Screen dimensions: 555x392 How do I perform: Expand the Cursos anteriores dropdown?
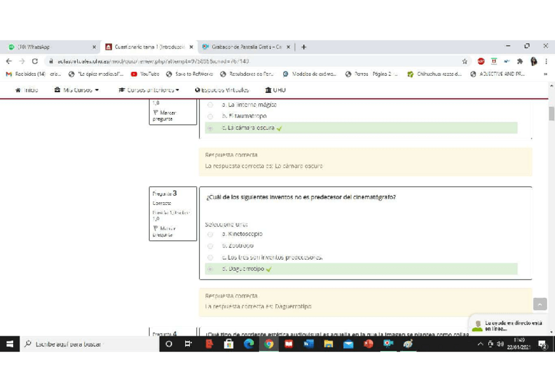pos(149,90)
